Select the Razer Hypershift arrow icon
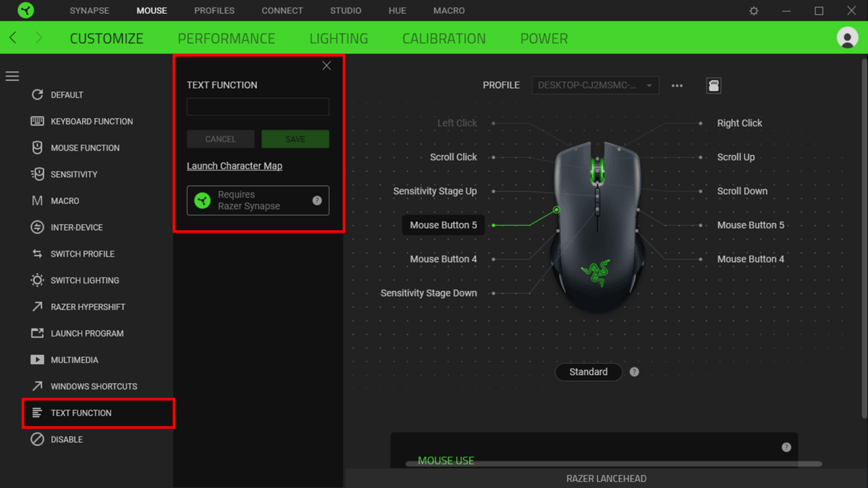The image size is (868, 488). (37, 307)
